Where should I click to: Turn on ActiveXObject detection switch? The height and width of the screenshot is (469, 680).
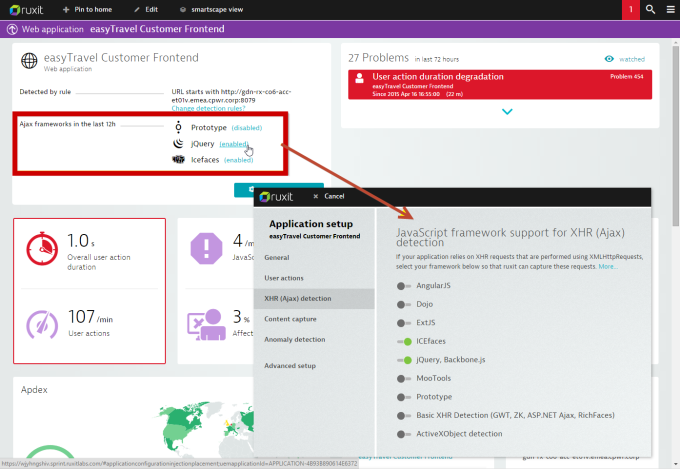click(404, 434)
